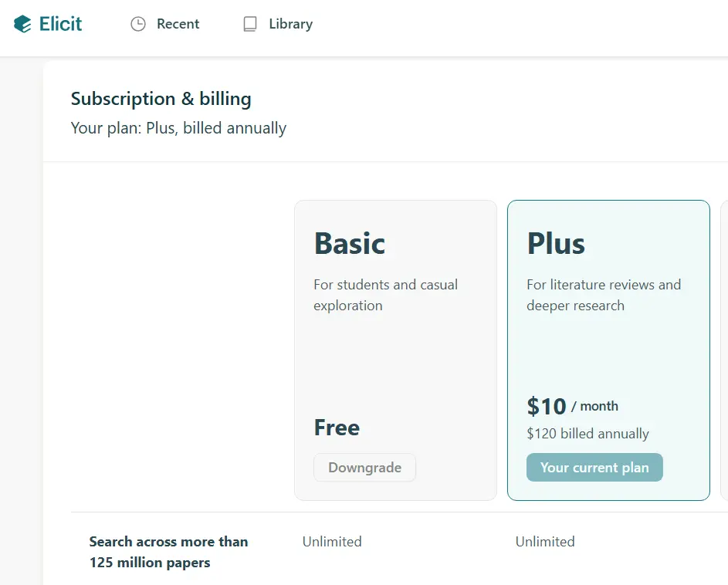Click 'For students and casual exploration' description
Viewport: 728px width, 585px height.
coord(385,295)
